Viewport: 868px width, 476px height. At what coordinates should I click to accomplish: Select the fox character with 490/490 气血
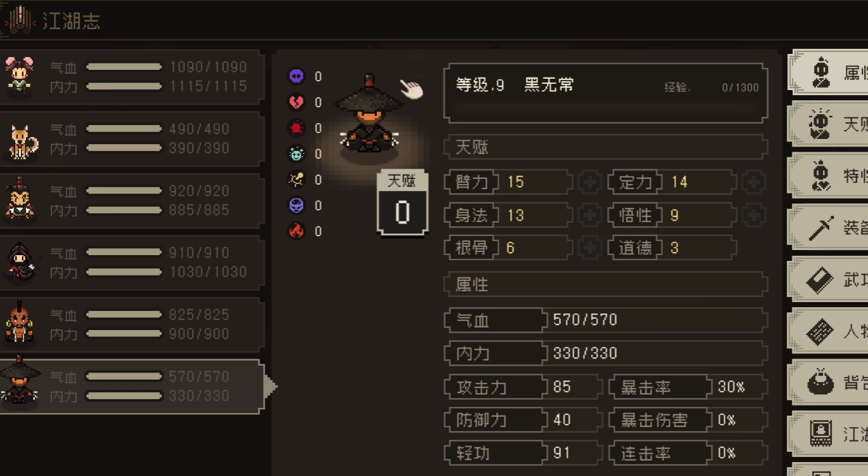coord(131,139)
